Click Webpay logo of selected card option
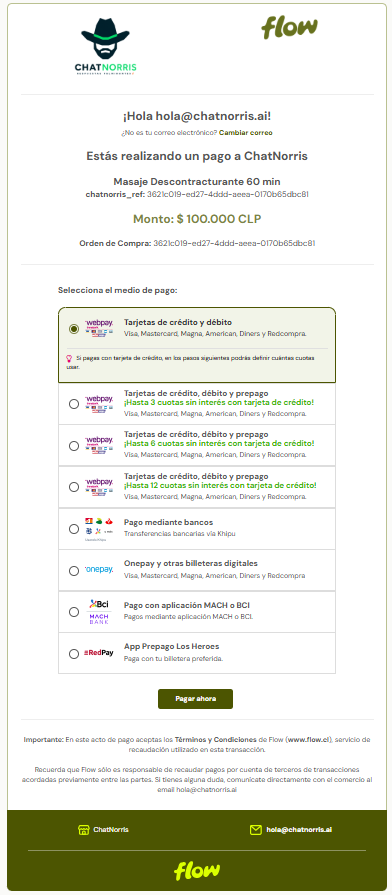This screenshot has width=392, height=895. click(x=99, y=328)
